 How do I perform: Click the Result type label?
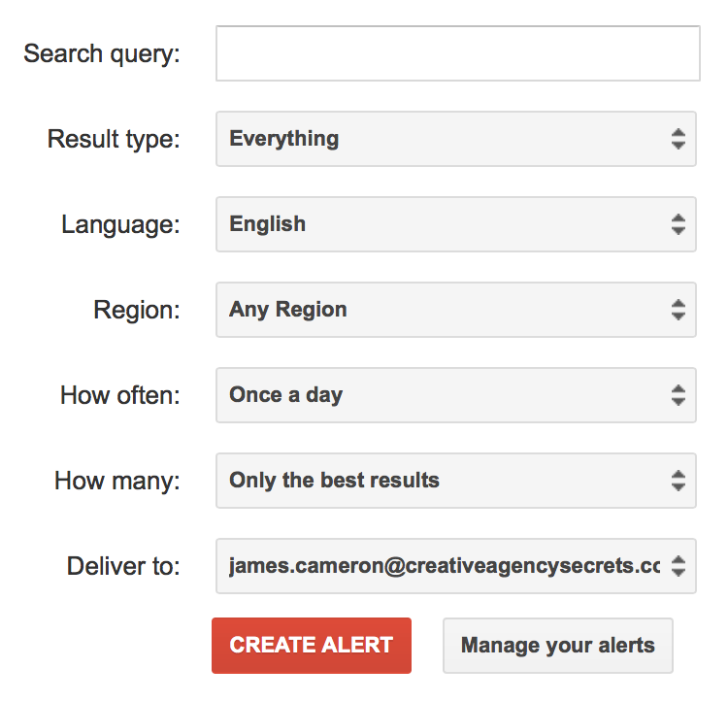[114, 140]
